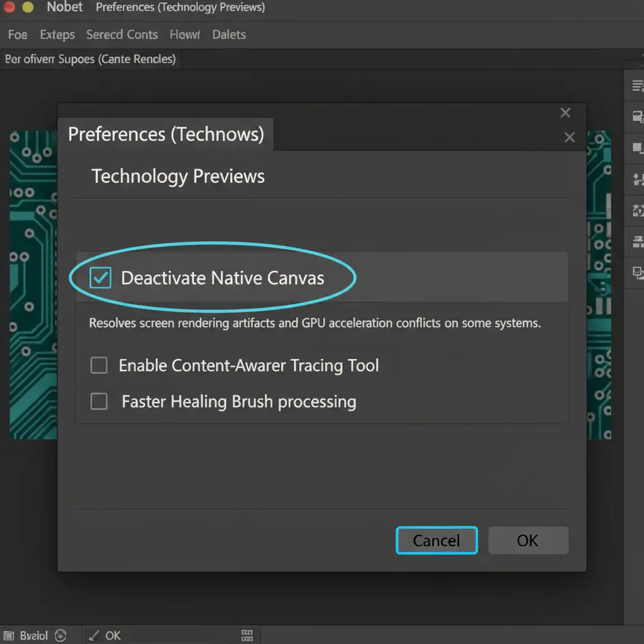Click the diagonal arrow icon beside status bar OK

94,635
